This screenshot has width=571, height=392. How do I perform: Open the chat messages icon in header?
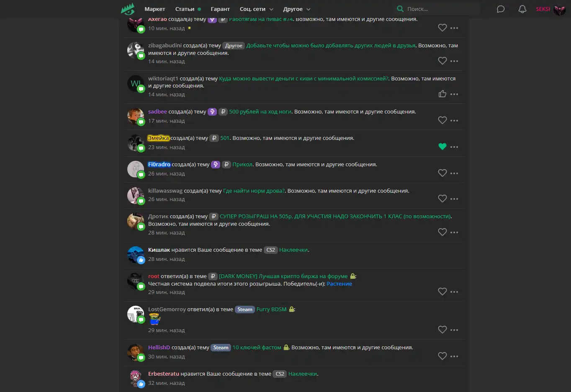coord(501,9)
